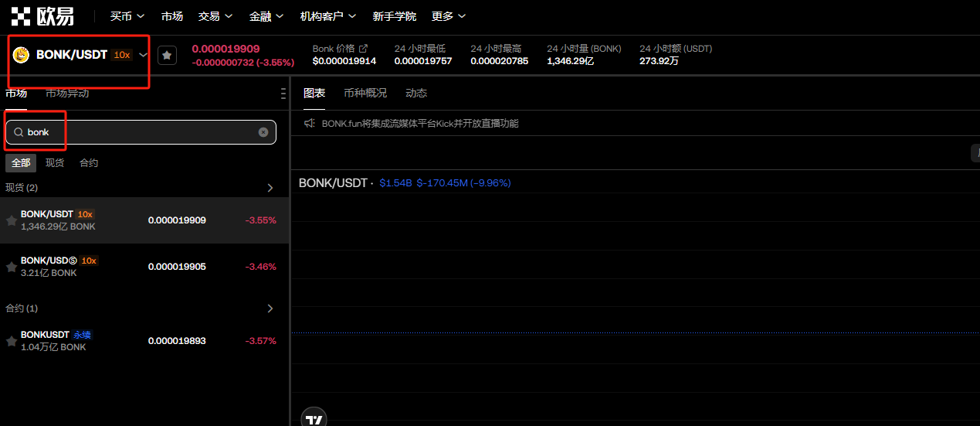Click the Bonk 价格 link label
The width and height of the screenshot is (980, 426).
[334, 49]
